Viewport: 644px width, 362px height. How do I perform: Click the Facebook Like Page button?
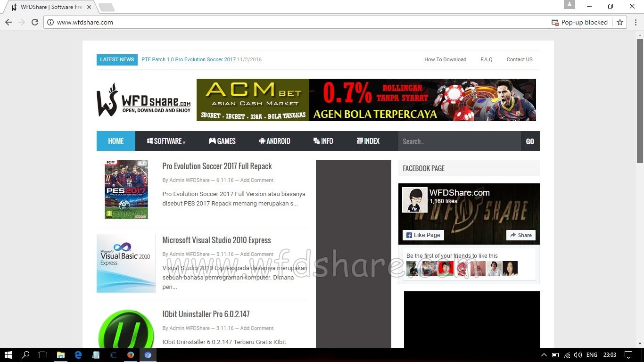click(x=423, y=235)
